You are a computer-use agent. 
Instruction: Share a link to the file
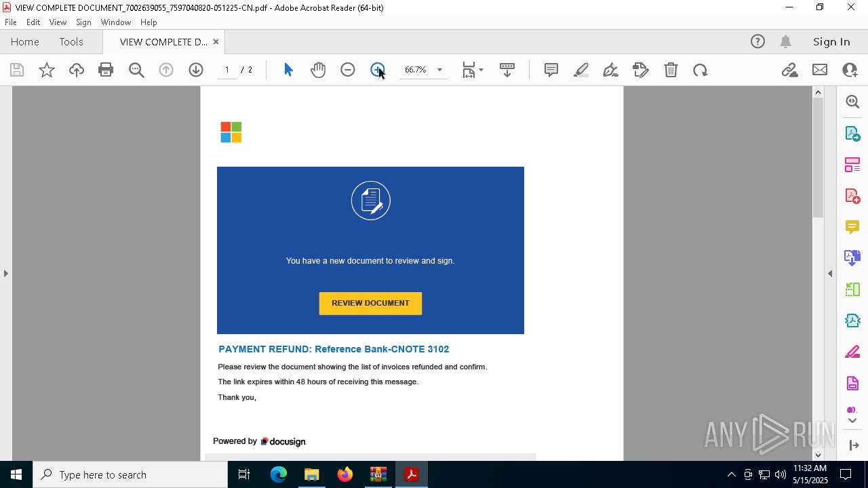[790, 70]
